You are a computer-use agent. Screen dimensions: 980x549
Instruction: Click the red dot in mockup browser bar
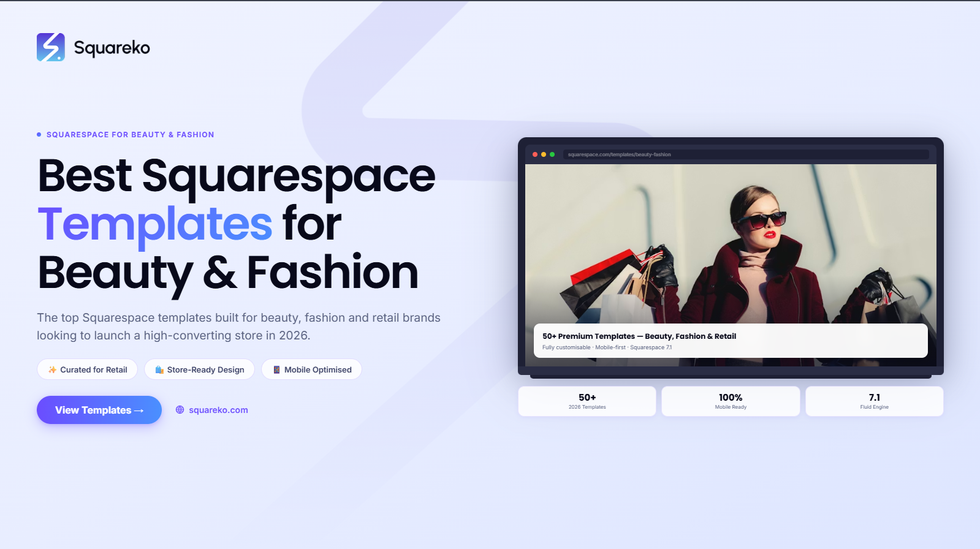(x=535, y=154)
